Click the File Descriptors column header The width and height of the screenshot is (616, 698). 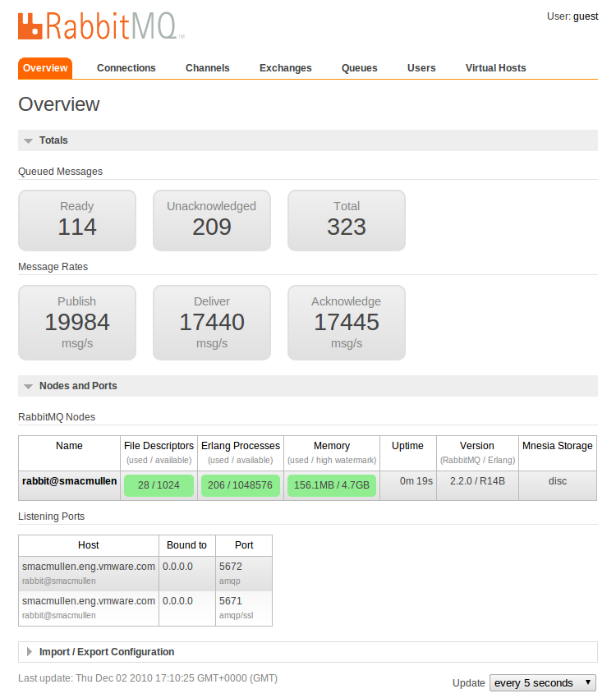click(x=159, y=453)
